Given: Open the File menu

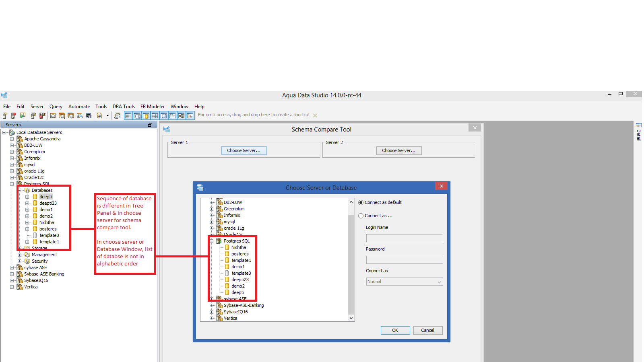Looking at the screenshot, I should tap(7, 107).
